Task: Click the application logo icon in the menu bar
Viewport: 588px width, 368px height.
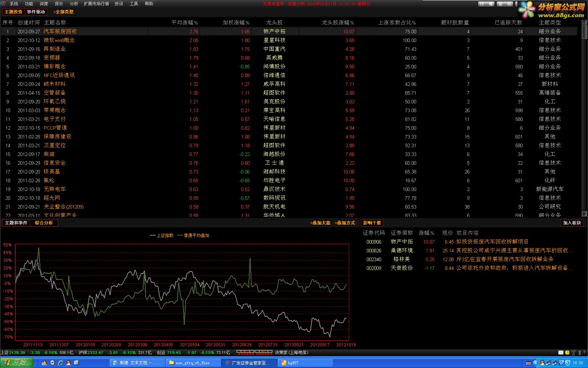Action: coord(3,4)
